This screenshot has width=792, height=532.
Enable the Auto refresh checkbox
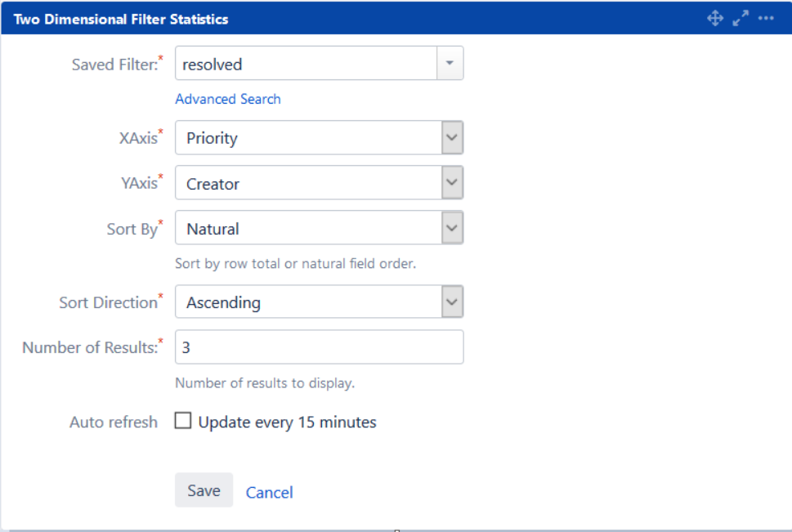tap(184, 422)
